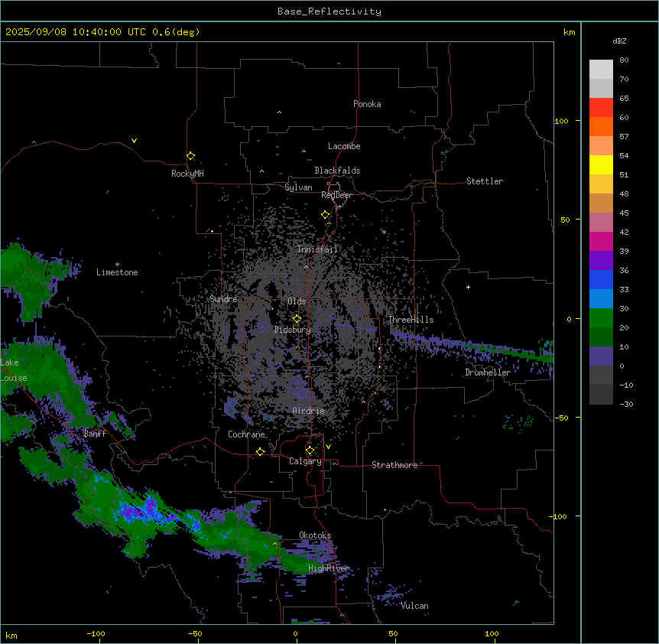Click the yellow marker above Calgary
Viewport: 659px width, 644px height.
click(x=310, y=450)
